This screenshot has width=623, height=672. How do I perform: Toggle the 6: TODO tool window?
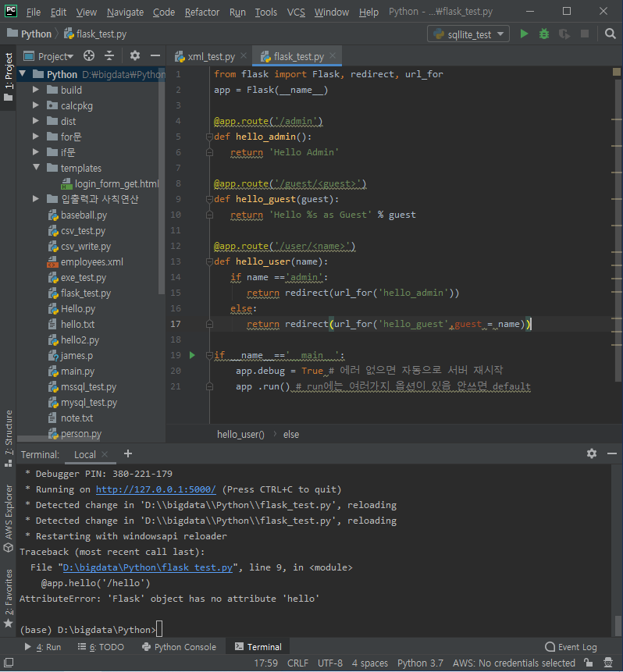[101, 647]
